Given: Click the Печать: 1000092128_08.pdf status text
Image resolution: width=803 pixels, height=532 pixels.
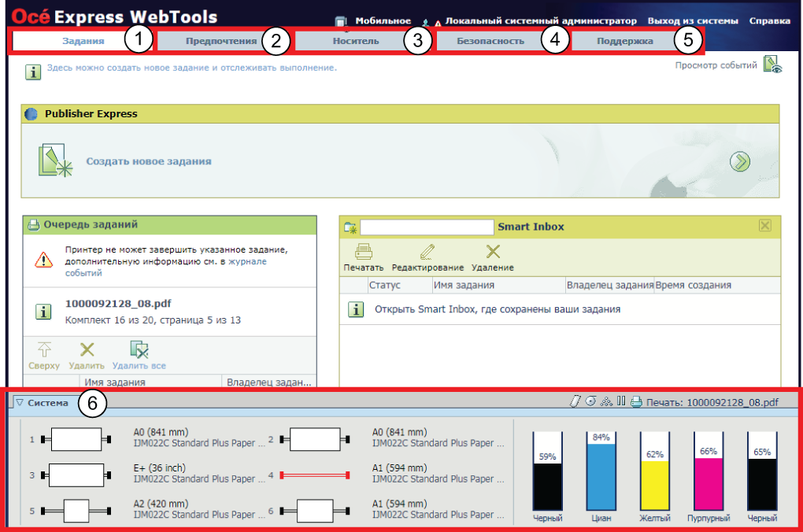Looking at the screenshot, I should pos(712,402).
